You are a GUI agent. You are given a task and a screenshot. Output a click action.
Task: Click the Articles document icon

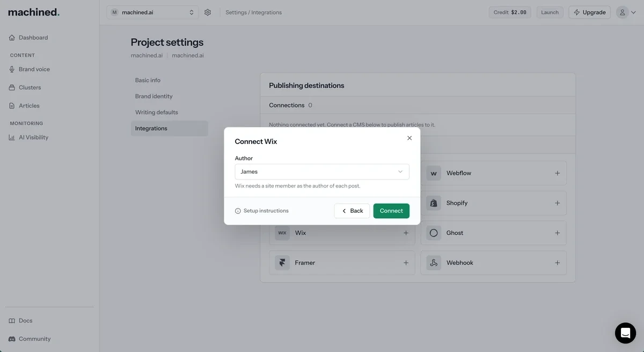click(12, 106)
